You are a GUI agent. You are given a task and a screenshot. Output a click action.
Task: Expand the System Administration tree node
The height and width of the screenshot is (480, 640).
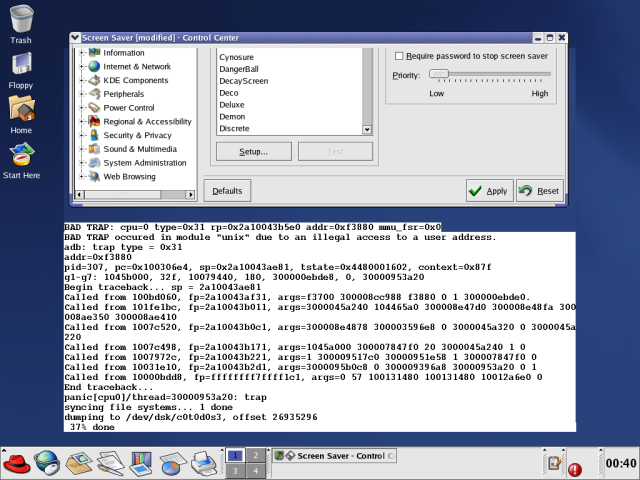coord(81,163)
